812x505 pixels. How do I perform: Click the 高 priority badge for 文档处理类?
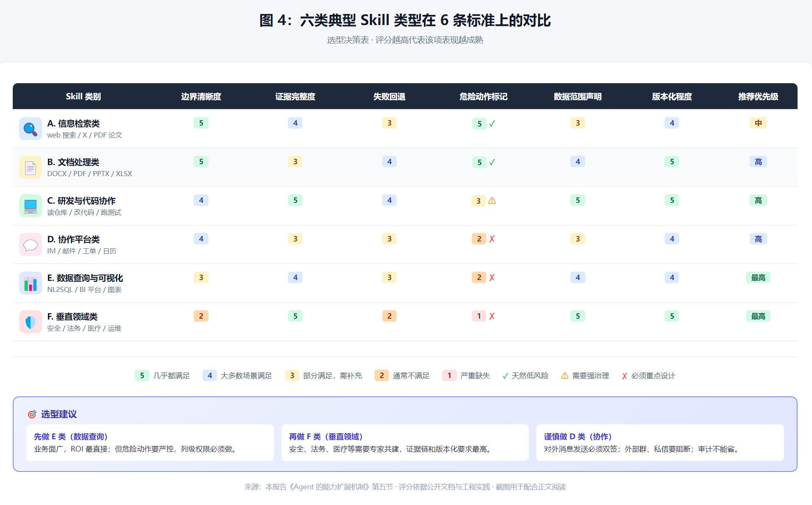(x=758, y=162)
